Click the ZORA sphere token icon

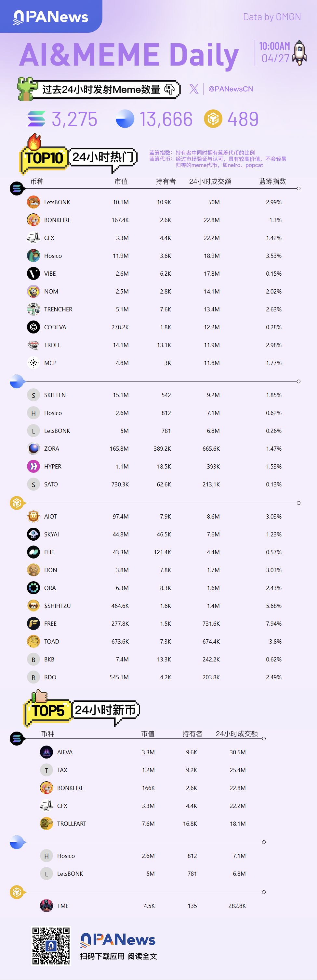33,448
